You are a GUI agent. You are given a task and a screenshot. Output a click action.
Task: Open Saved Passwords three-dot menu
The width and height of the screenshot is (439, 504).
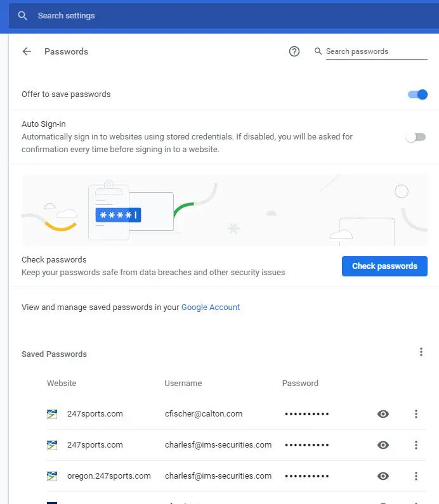[x=421, y=352]
